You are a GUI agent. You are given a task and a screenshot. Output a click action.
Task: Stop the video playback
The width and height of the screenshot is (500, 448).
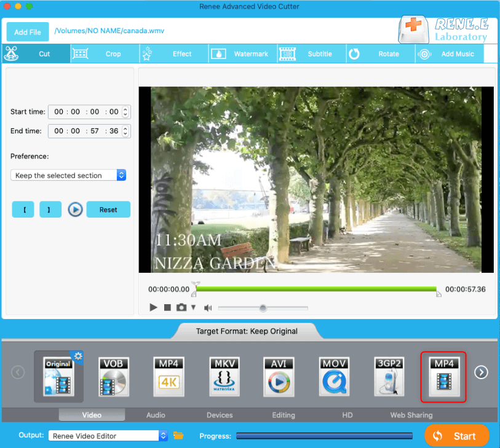[167, 307]
